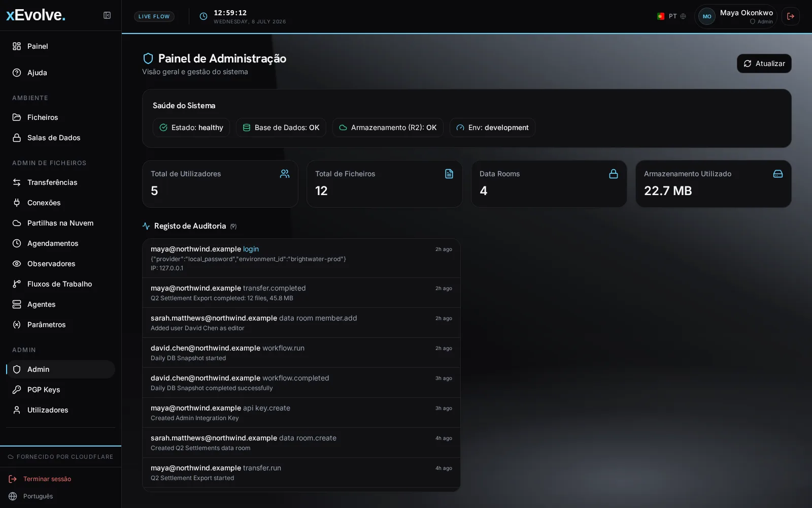Open the Painel menu item
Screen dimensions: 812x508
tap(61, 46)
